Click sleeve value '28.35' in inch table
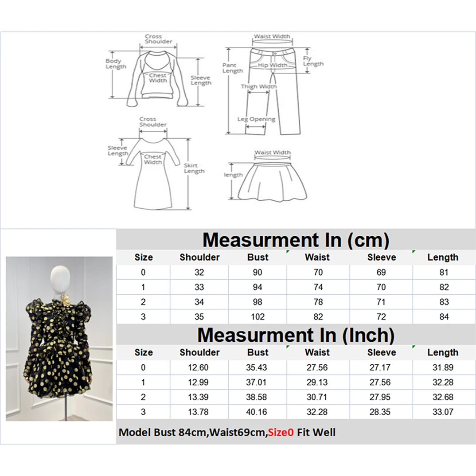The width and height of the screenshot is (476, 476). pyautogui.click(x=380, y=412)
